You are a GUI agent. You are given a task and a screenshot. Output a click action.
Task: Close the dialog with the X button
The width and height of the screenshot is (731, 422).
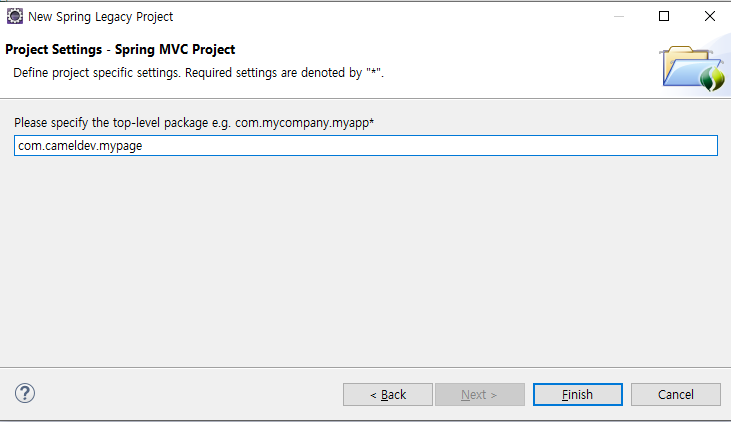tap(710, 16)
